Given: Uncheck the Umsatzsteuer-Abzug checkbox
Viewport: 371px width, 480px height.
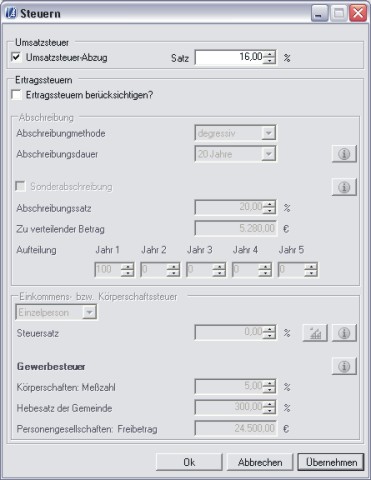Looking at the screenshot, I should pyautogui.click(x=16, y=57).
